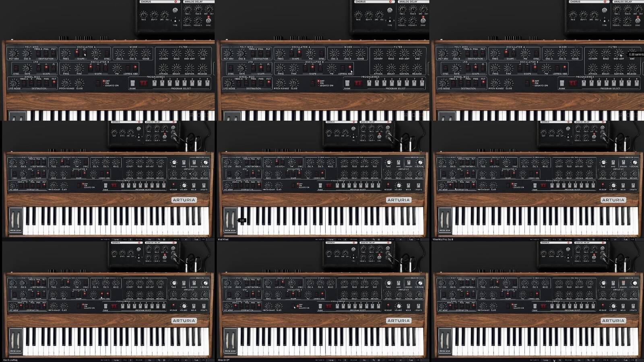The width and height of the screenshot is (644, 362).
Task: Click ARTURIA logo in bottom-right frame
Action: (613, 321)
